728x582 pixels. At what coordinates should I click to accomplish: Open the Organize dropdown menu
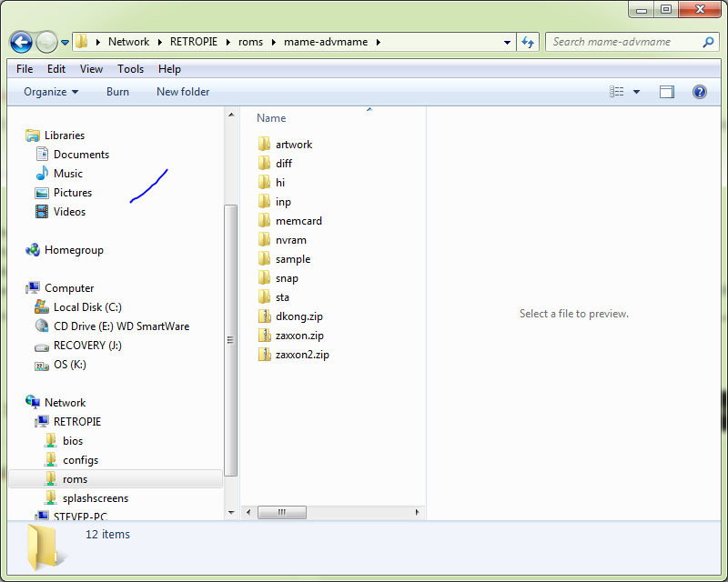pos(51,92)
